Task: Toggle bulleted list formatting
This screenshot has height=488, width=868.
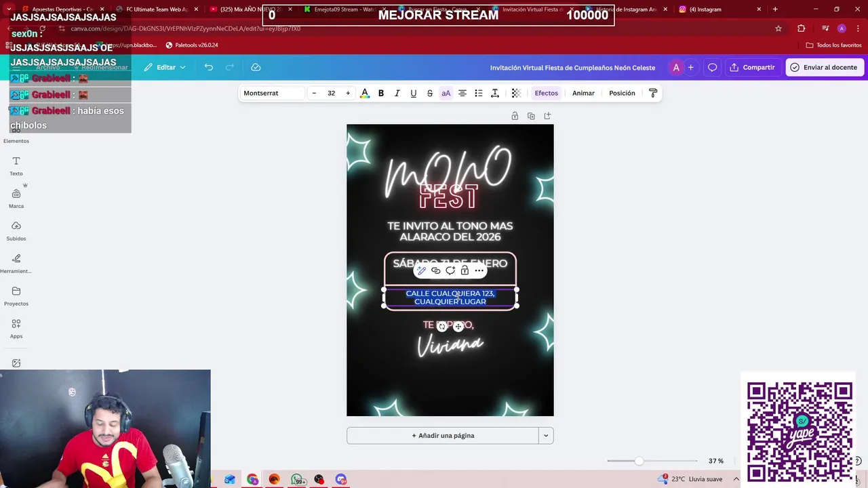Action: click(x=479, y=93)
